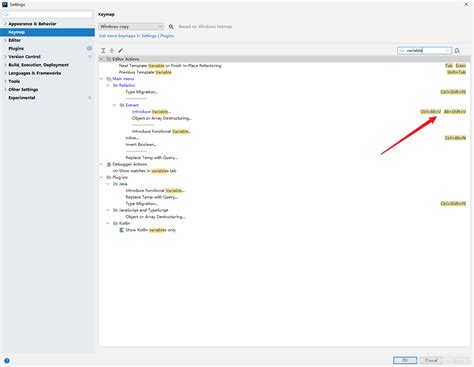Click the Debugger Actions bug icon
Viewport: 474px width, 367px height.
(109, 164)
